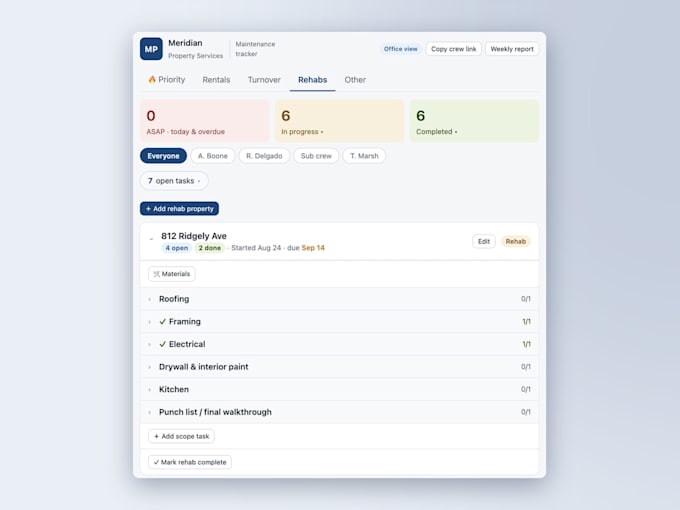
Task: Expand Drywall & interior paint row
Action: tap(340, 366)
